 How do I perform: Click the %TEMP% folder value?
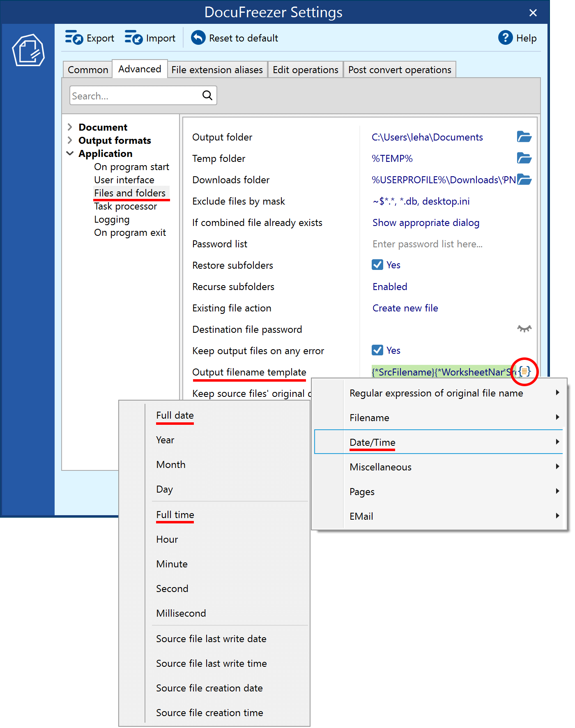pyautogui.click(x=392, y=159)
